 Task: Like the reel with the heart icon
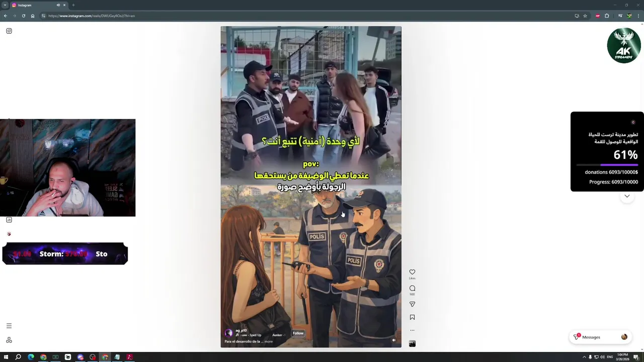click(412, 272)
